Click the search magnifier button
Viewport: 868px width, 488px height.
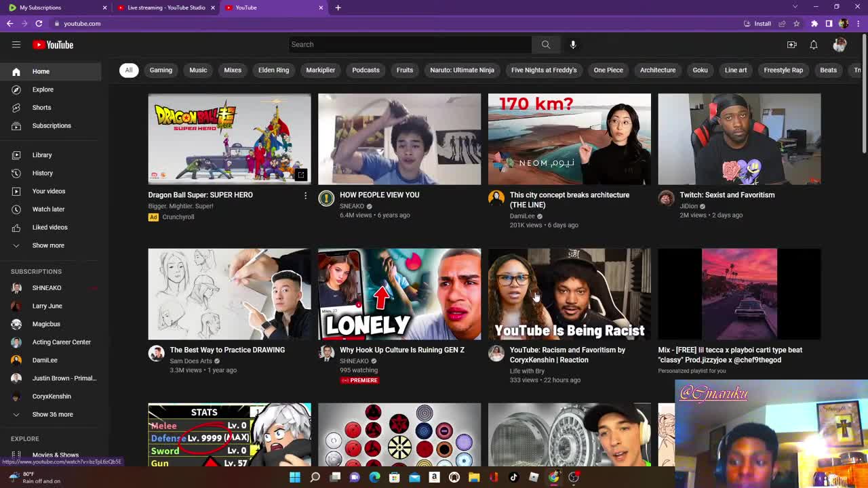pyautogui.click(x=546, y=45)
